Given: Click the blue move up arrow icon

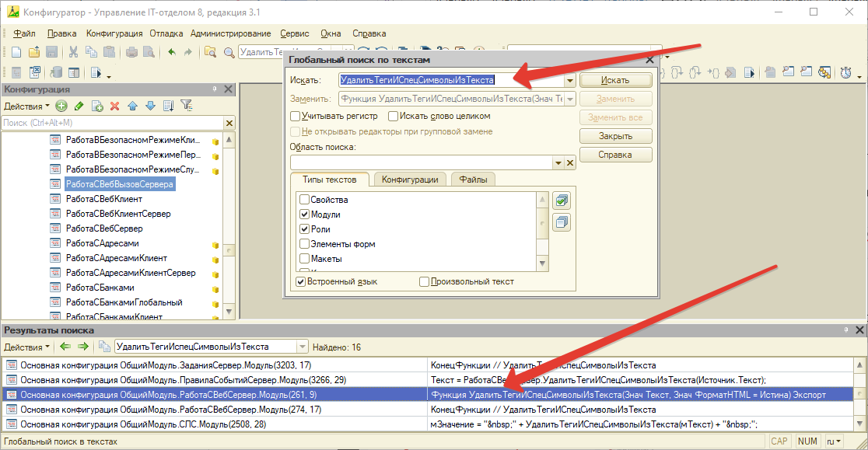Looking at the screenshot, I should pos(132,106).
